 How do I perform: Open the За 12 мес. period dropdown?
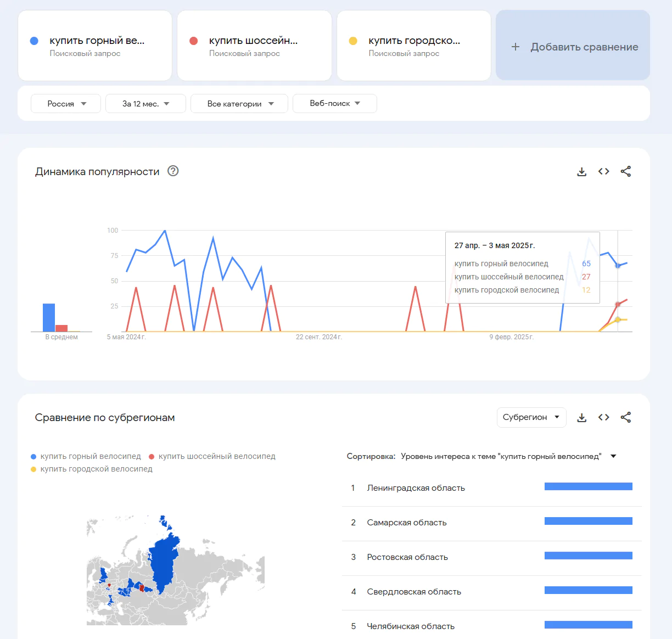145,103
